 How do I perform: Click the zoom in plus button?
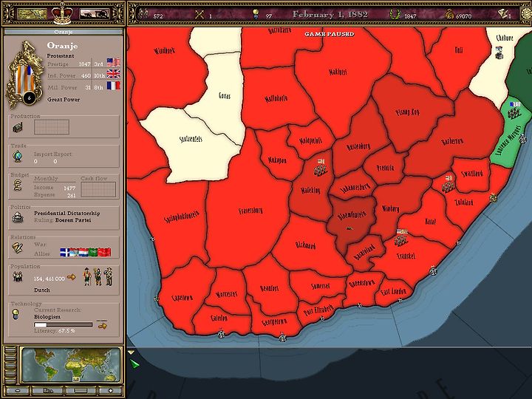pos(110,391)
